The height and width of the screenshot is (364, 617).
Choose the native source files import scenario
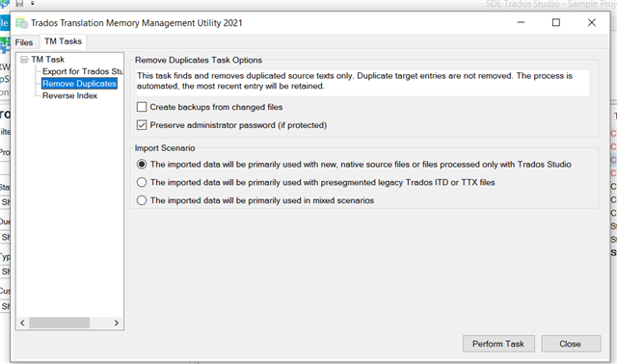pos(142,165)
